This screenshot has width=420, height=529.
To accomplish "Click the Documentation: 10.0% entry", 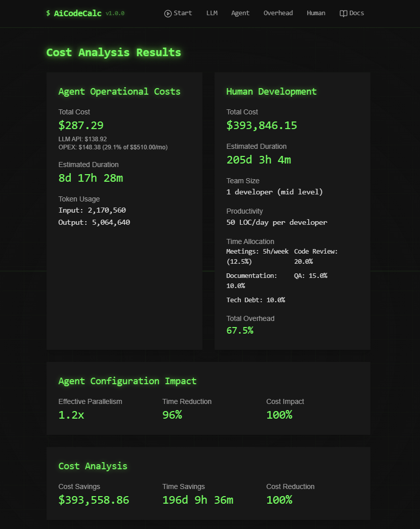I will click(251, 280).
